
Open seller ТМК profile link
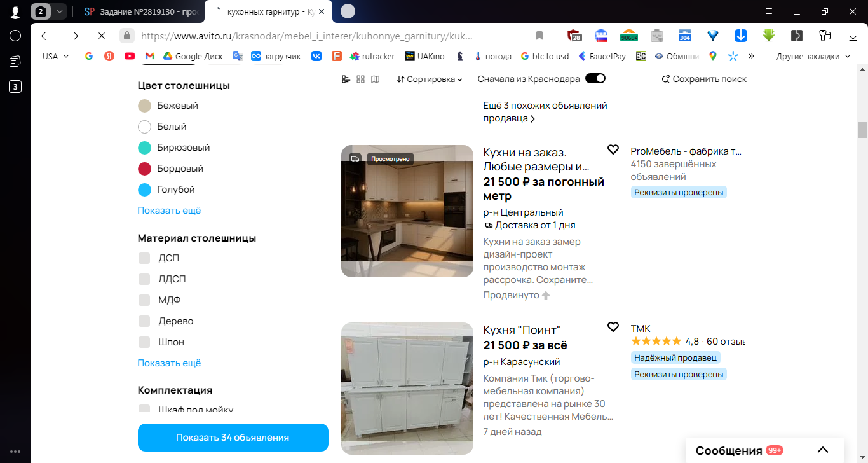click(x=641, y=329)
